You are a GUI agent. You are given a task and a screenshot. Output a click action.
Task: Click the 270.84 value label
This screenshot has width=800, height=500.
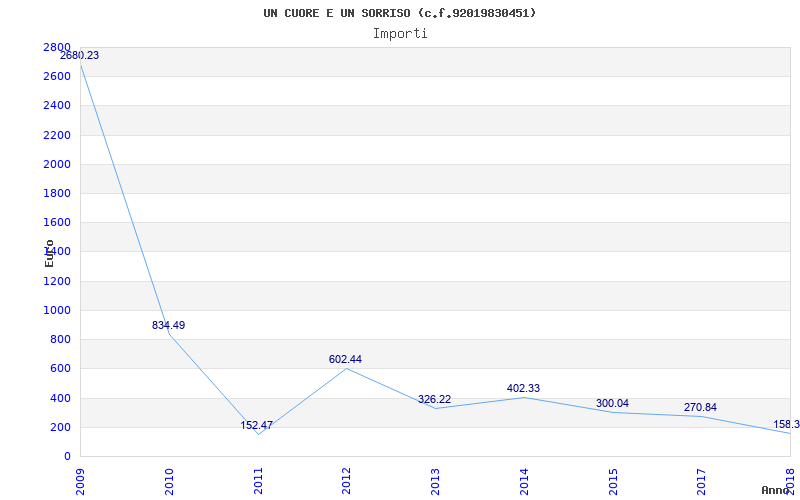[700, 407]
